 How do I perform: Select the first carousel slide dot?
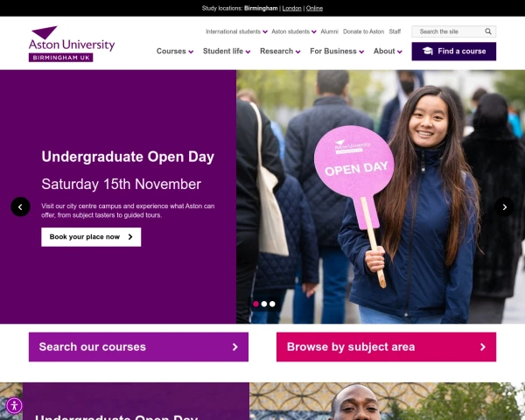click(x=255, y=304)
